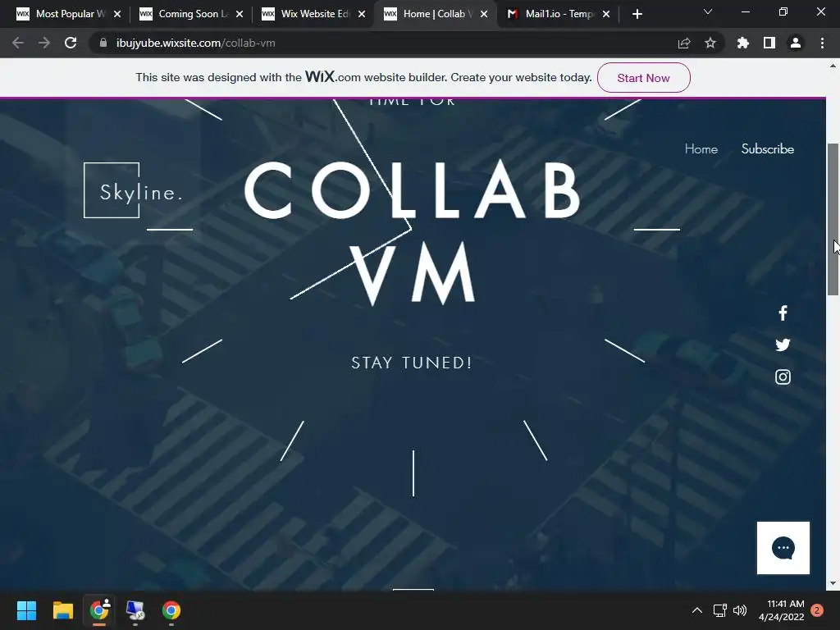Open File Explorer from taskbar
Viewport: 840px width, 630px height.
[x=62, y=610]
